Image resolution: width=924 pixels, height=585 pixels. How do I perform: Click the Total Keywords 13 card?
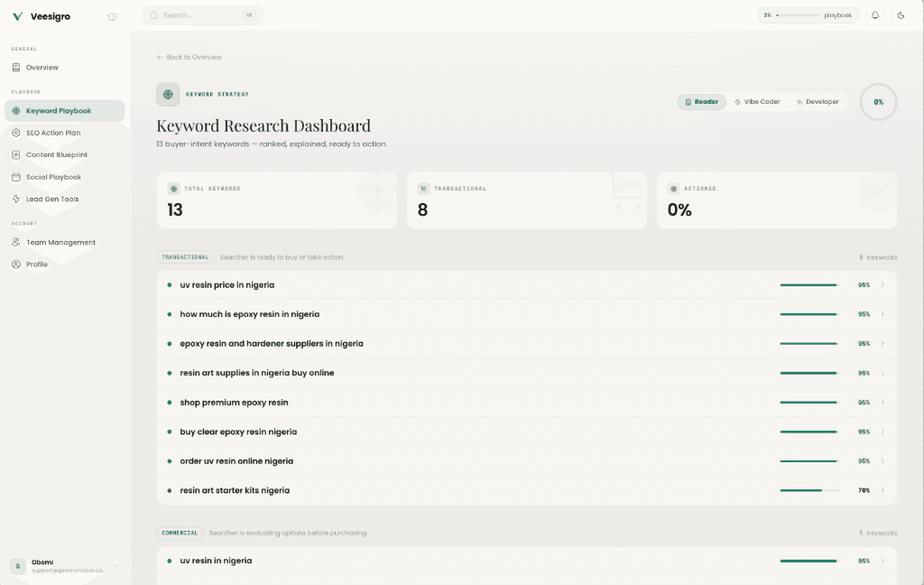pos(277,200)
